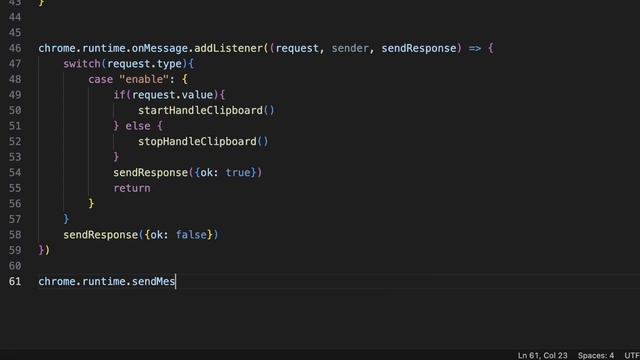This screenshot has width=640, height=360.
Task: Click chrome.runtime.sendMes on line 61
Action: (x=107, y=282)
